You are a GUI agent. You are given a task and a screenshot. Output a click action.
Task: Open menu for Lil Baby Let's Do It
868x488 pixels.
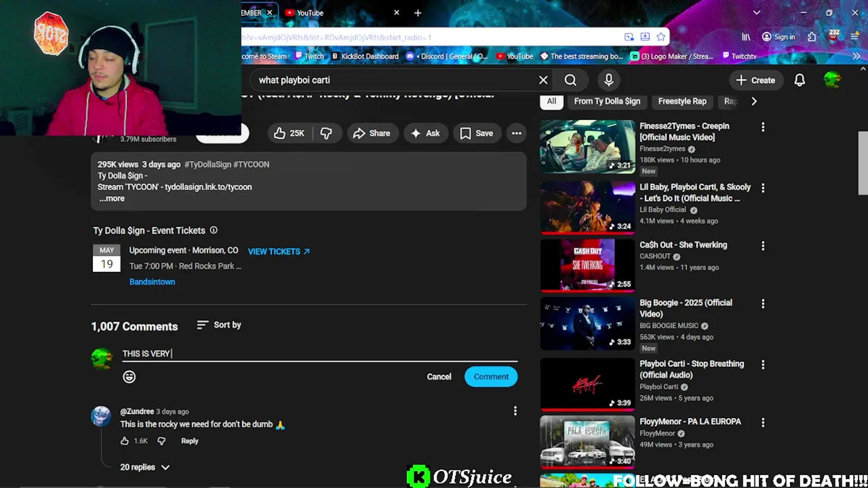click(763, 188)
